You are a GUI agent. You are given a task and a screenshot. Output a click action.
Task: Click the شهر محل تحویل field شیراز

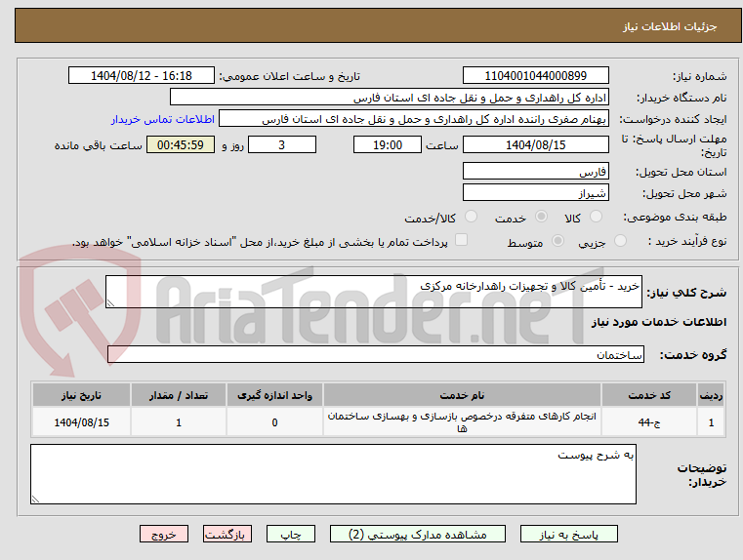[535, 192]
